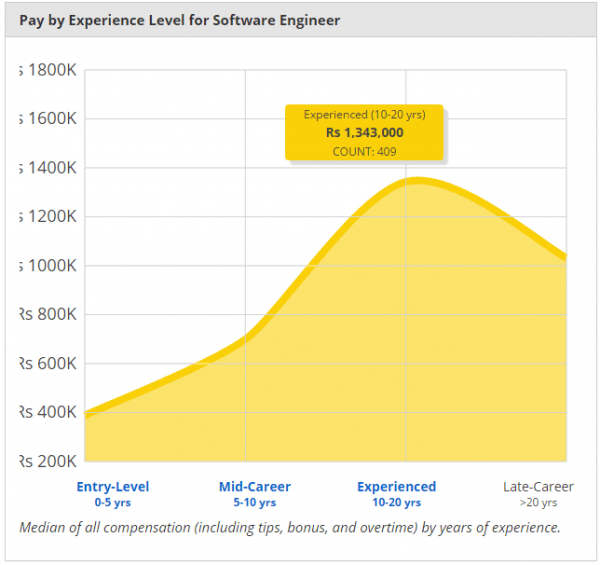This screenshot has height=565, width=600.
Task: Click the Rs 200K y-axis label
Action: click(48, 461)
